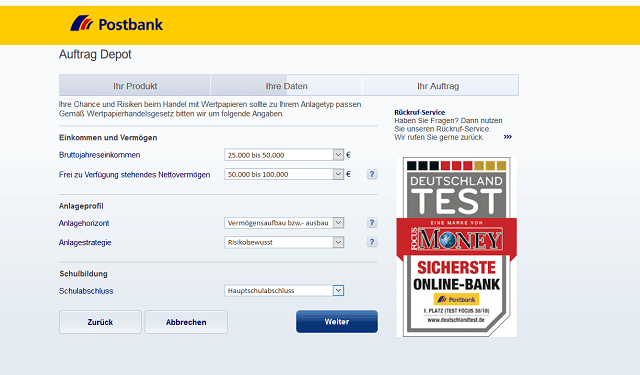Continue with the Weiter button

click(x=337, y=322)
